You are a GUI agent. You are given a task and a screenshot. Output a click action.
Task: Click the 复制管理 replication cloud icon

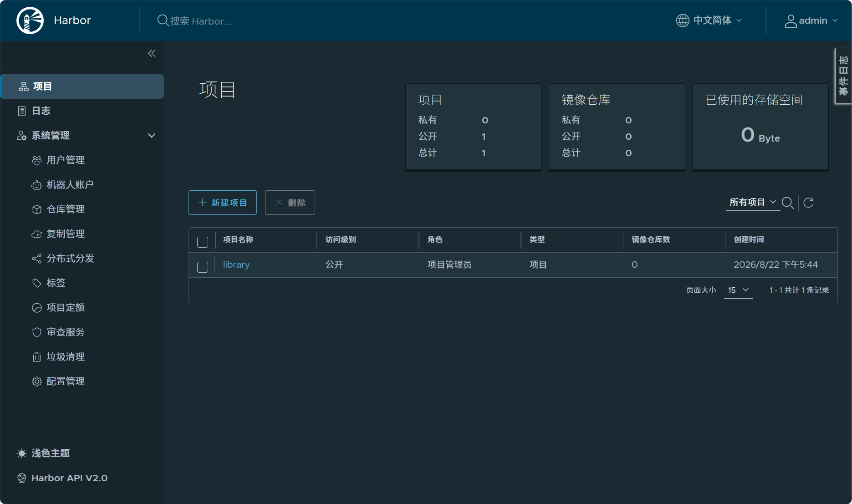37,234
